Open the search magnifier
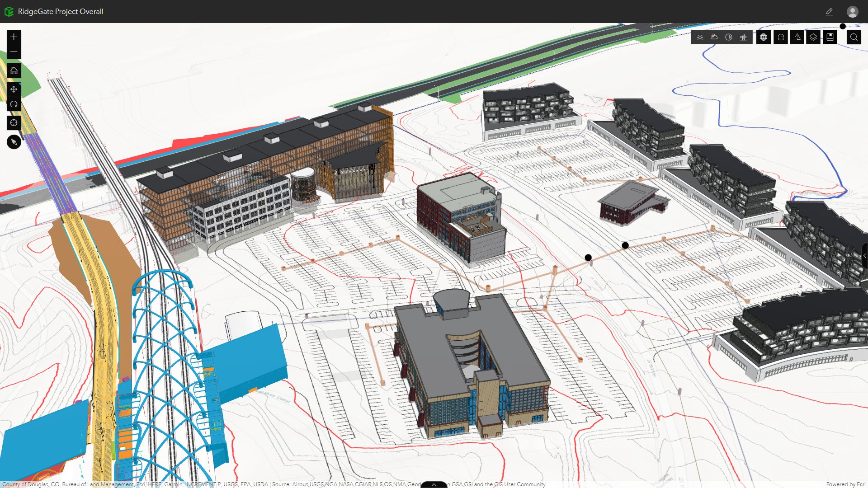Viewport: 868px width, 488px height. [854, 37]
